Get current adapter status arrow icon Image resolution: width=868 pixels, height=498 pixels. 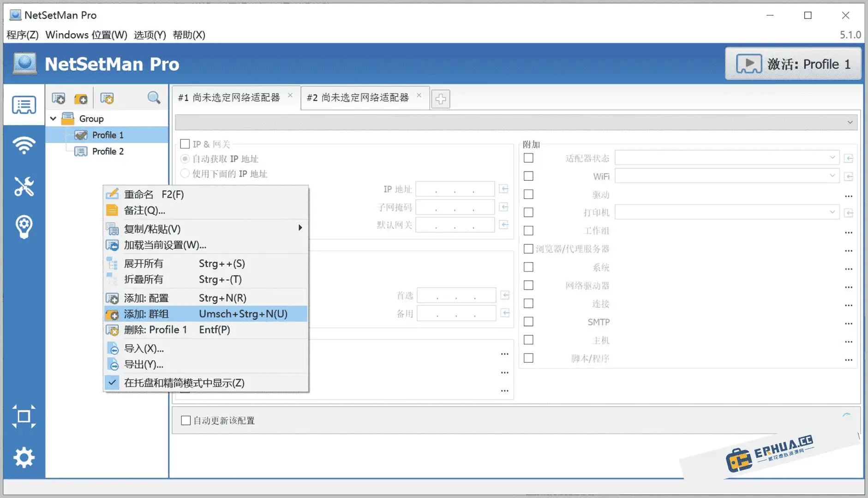[849, 159]
